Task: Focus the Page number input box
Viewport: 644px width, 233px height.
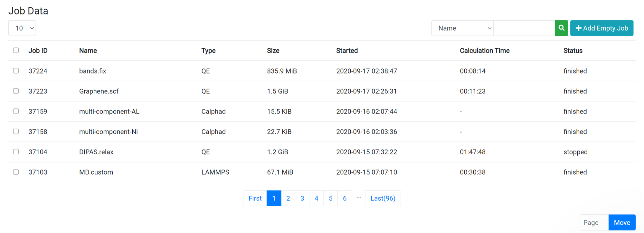Action: pos(594,222)
